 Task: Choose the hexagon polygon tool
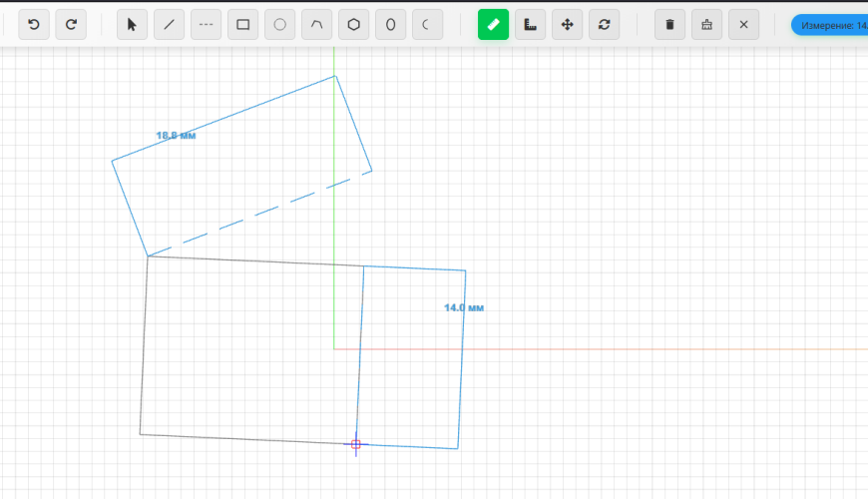[354, 24]
